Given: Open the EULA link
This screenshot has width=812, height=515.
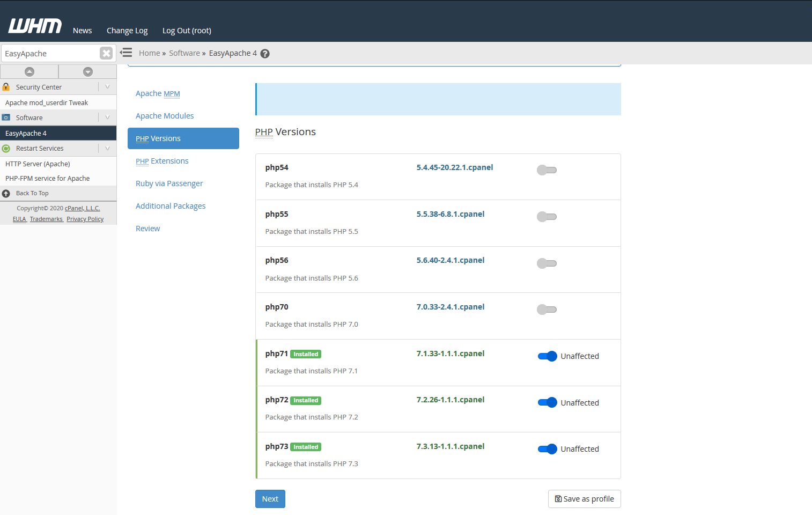Looking at the screenshot, I should (19, 219).
